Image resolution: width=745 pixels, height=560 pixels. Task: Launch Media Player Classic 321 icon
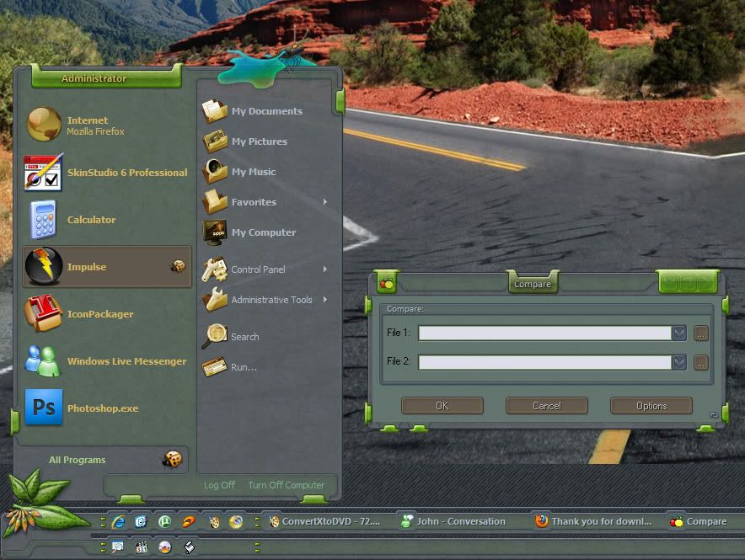pos(142,547)
